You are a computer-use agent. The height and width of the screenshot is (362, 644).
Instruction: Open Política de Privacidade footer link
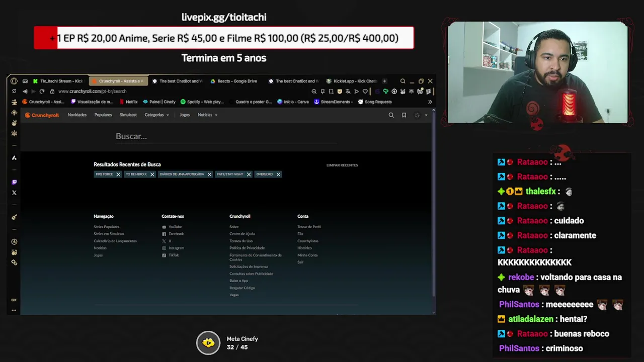[247, 248]
